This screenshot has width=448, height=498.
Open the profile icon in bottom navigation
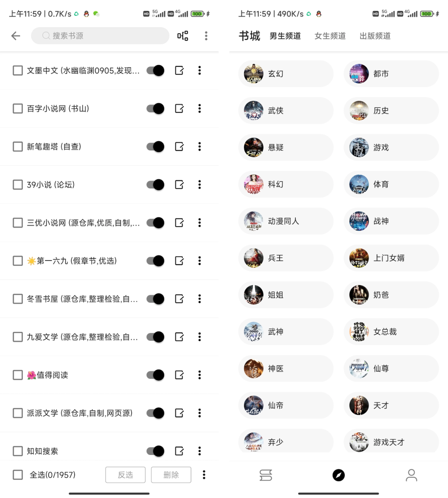pos(411,475)
